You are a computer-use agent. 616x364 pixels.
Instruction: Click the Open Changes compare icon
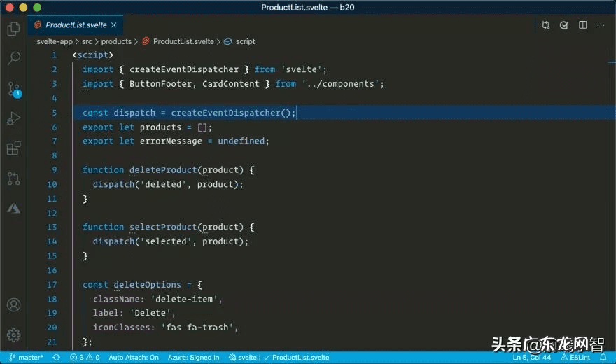point(545,25)
